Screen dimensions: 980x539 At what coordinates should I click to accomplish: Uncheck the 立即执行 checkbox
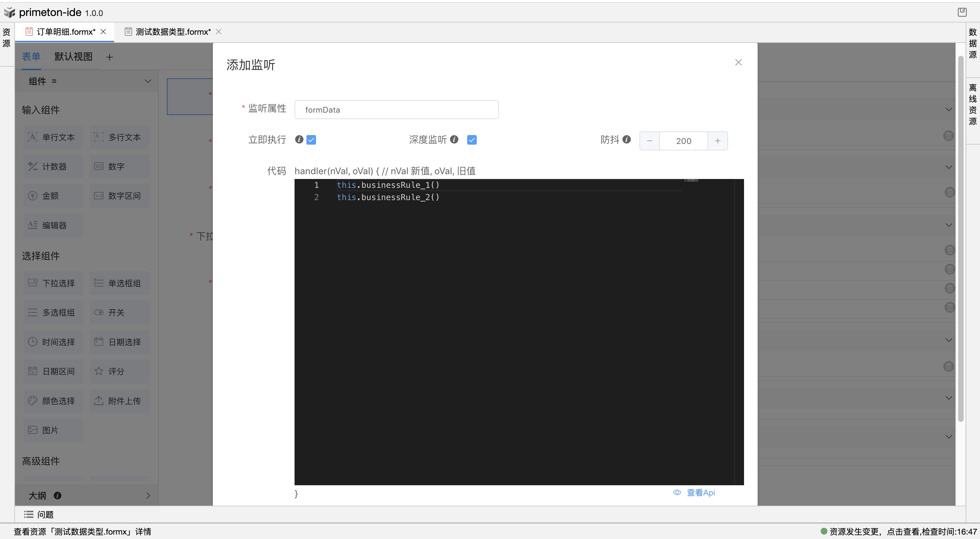[312, 140]
